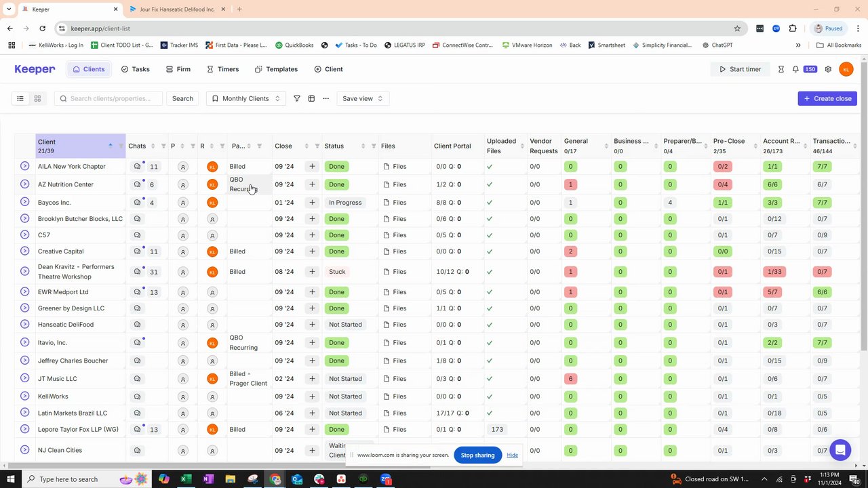Expand the KelliWorks row
Viewport: 868px width, 488px height.
(24, 396)
